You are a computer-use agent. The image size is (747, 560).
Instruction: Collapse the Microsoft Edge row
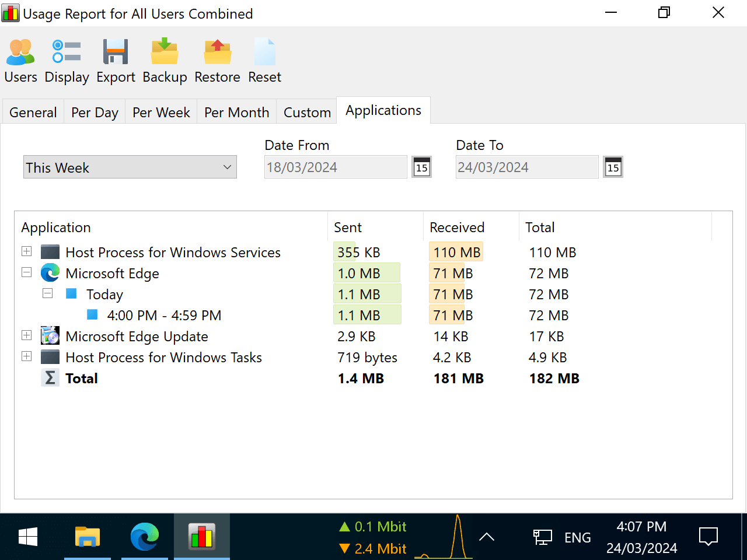click(x=27, y=272)
